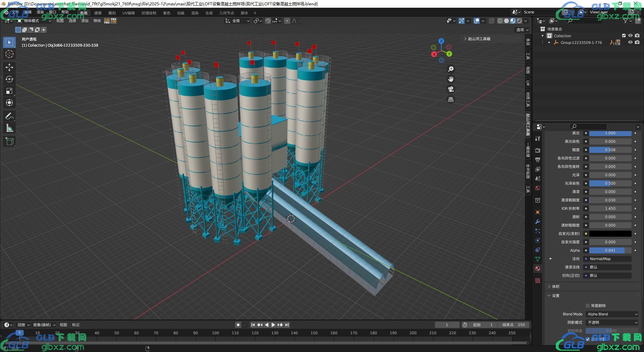
Task: Enable the 背面剔除 checkbox
Action: (x=587, y=306)
